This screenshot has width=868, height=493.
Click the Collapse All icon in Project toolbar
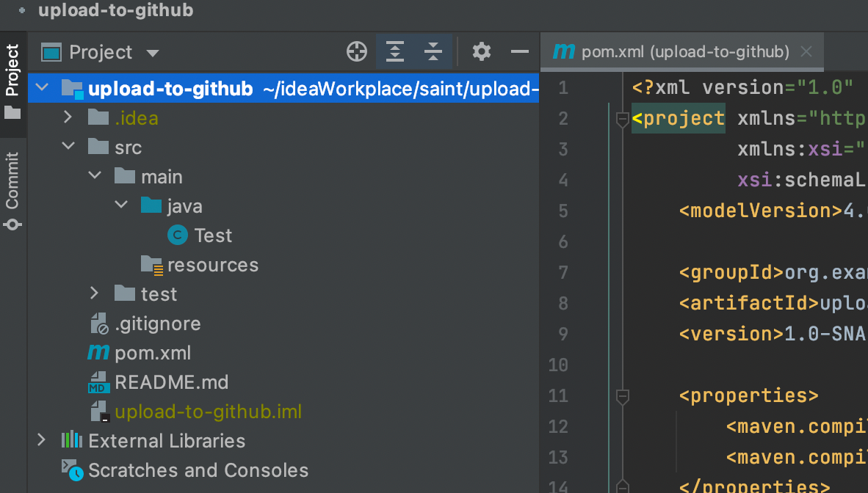coord(433,51)
